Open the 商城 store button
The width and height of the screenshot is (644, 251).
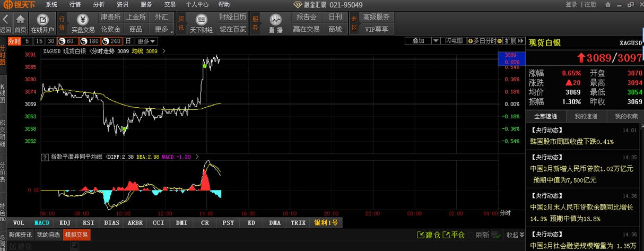point(335,29)
